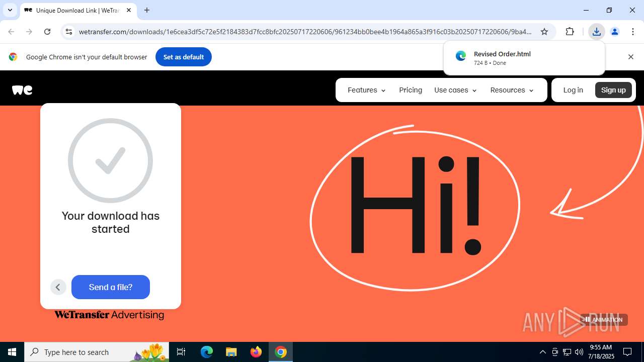Bookmark this page with the star icon

(544, 32)
